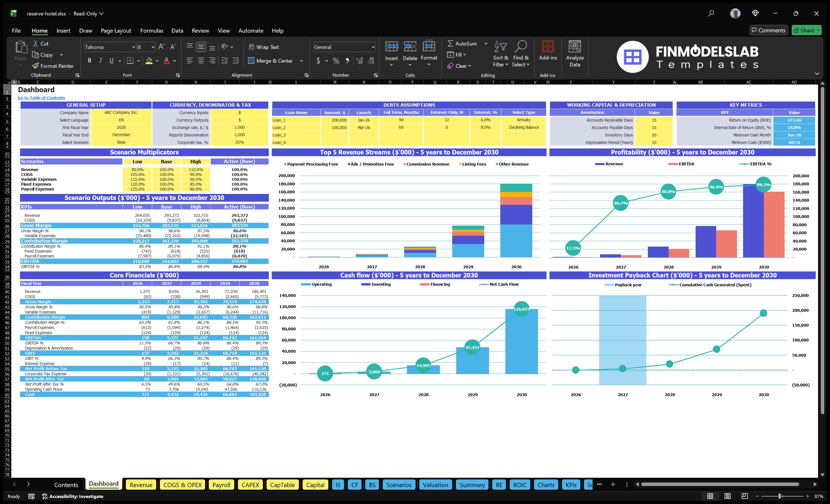
Task: Switch to the Formulas ribbon tab
Action: [152, 30]
